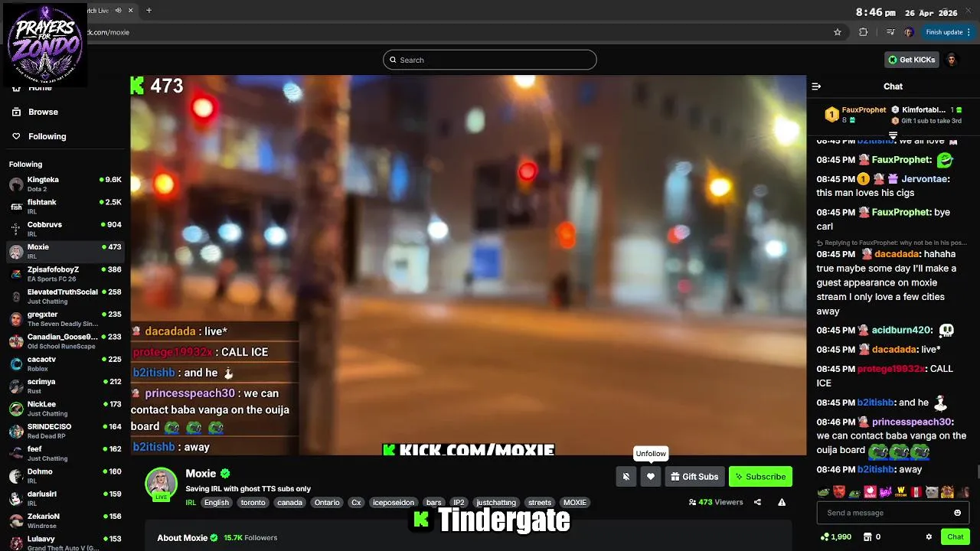Open Dohmo channel in sidebar
Screen dimensions: 980x551
coord(65,475)
